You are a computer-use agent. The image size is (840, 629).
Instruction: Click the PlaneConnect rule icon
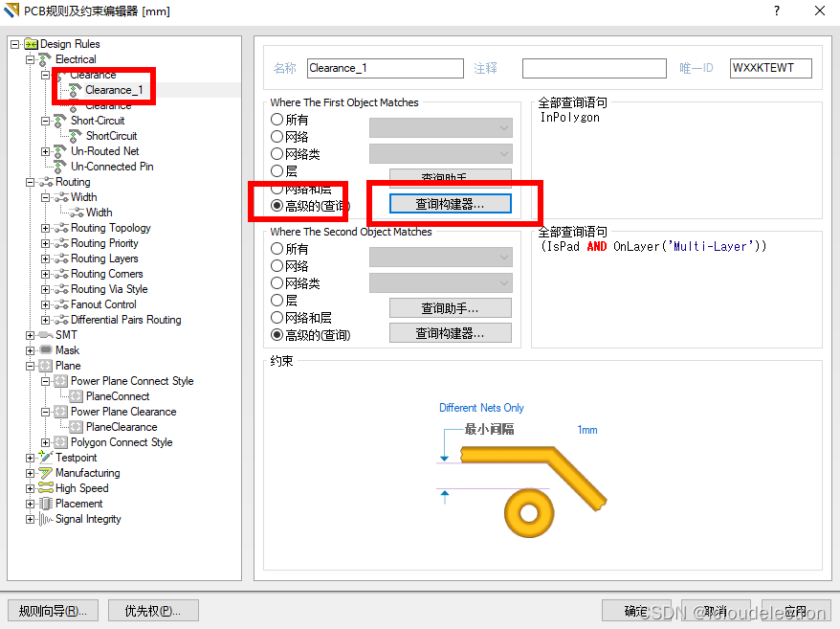tap(77, 396)
